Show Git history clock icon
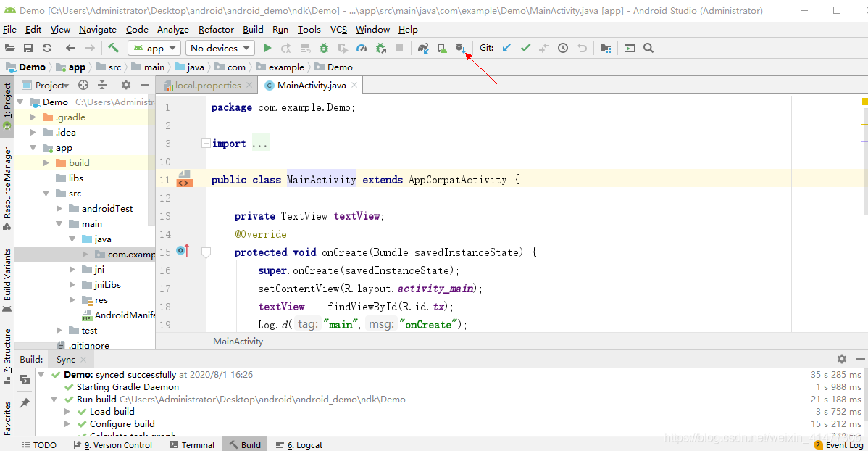 [x=563, y=48]
